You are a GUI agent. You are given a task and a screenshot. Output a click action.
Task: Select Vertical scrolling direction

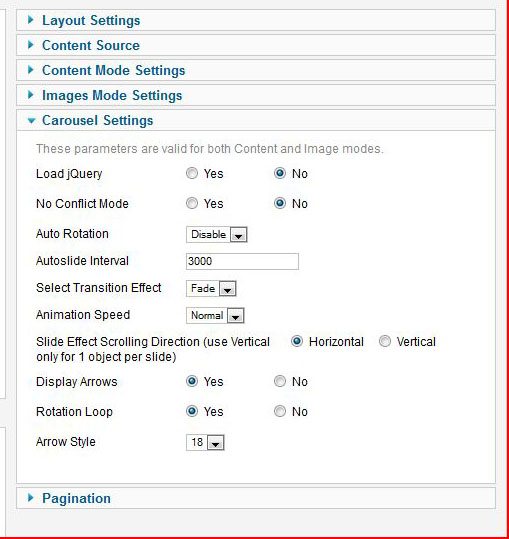(385, 341)
